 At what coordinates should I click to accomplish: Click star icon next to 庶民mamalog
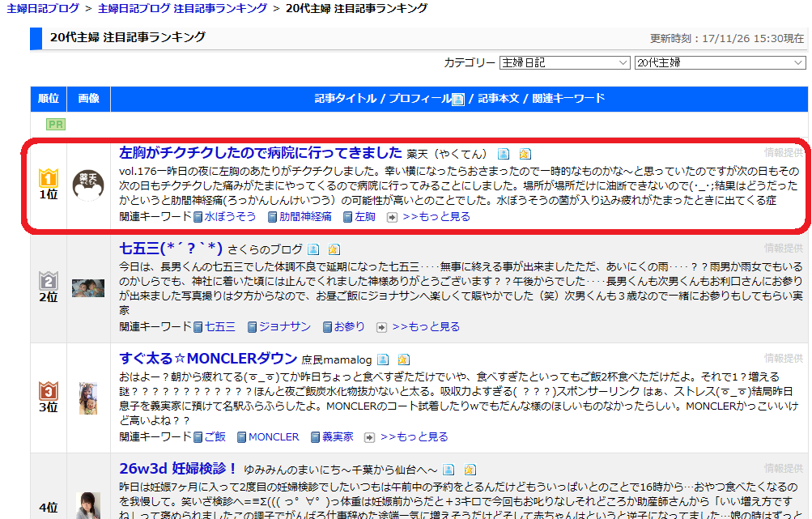pos(403,359)
